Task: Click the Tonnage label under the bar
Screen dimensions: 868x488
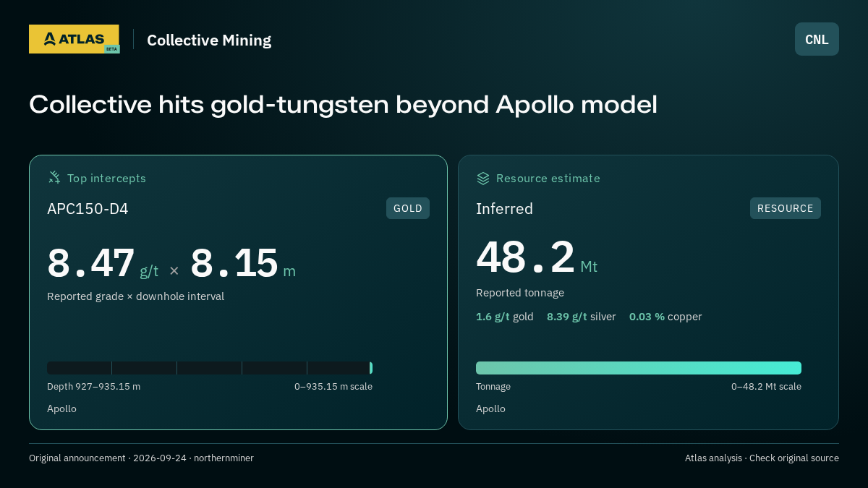Action: tap(493, 387)
